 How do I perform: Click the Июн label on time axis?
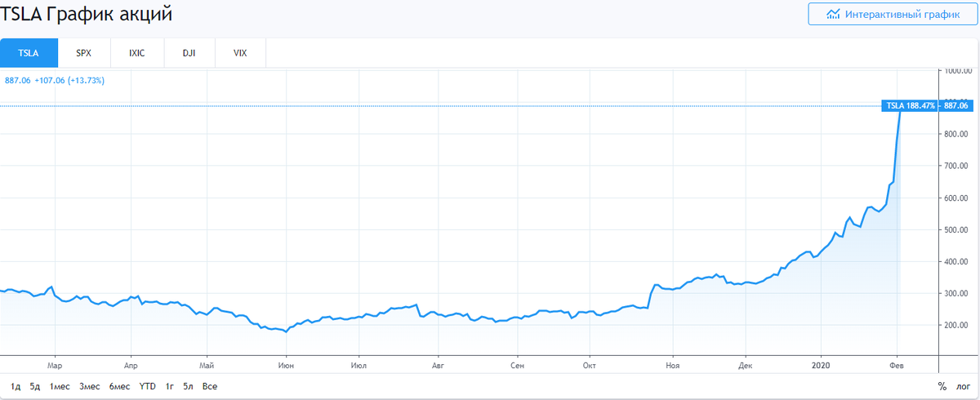(286, 366)
